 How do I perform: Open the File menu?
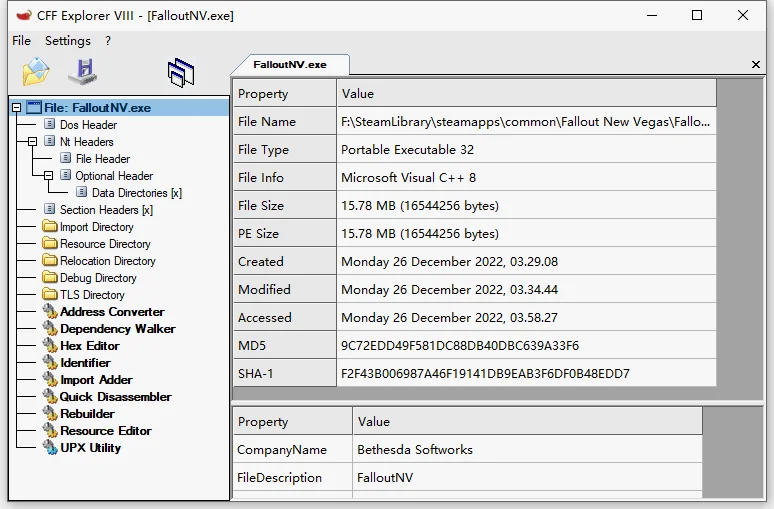click(21, 41)
